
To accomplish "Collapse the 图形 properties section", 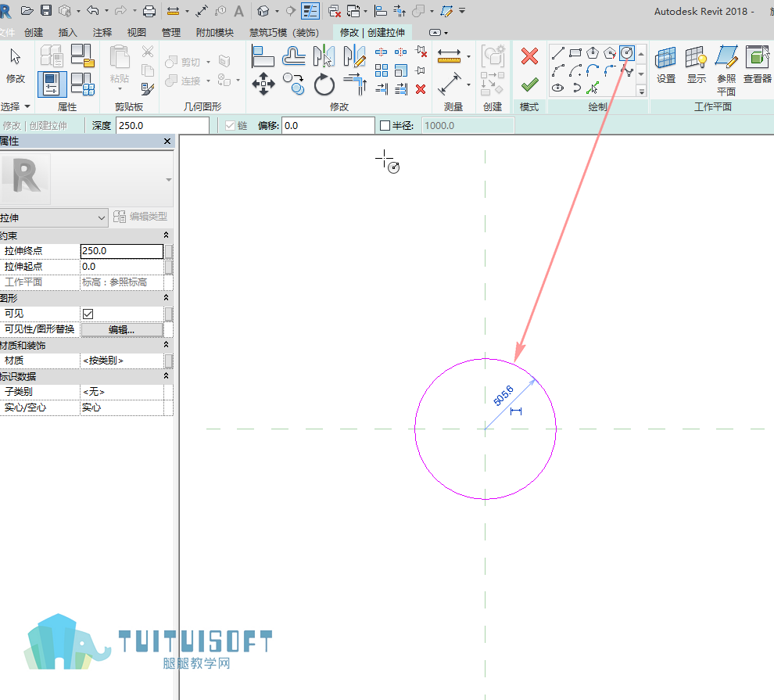I will point(166,298).
